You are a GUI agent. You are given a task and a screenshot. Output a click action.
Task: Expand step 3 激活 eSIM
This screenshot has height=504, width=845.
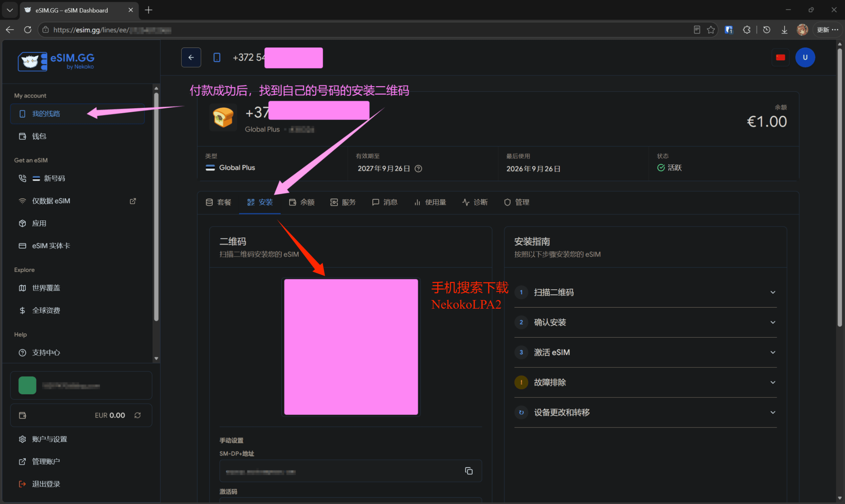(x=645, y=352)
